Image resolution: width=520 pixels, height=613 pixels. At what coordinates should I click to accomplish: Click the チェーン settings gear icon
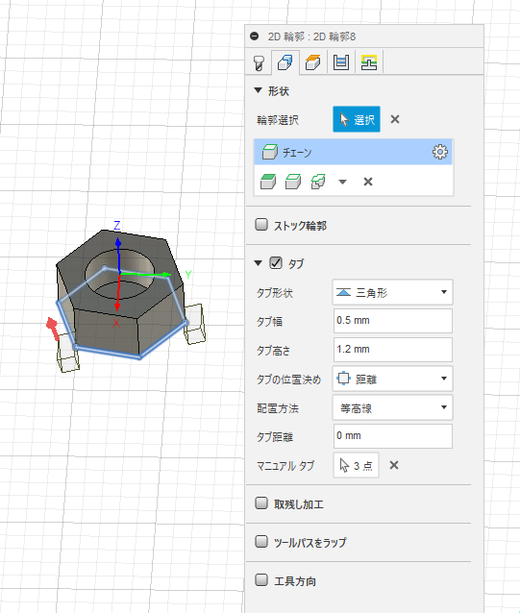pyautogui.click(x=440, y=152)
